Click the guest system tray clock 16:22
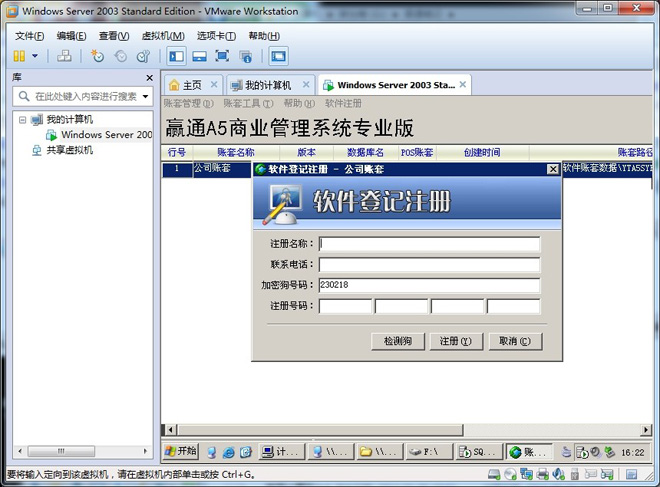This screenshot has height=487, width=660. [633, 453]
